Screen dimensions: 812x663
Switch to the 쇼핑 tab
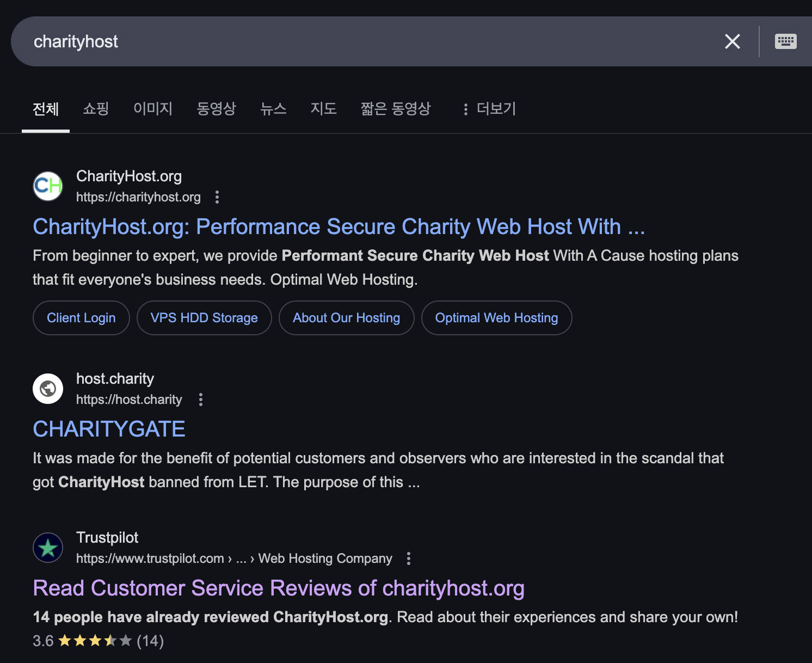(96, 109)
